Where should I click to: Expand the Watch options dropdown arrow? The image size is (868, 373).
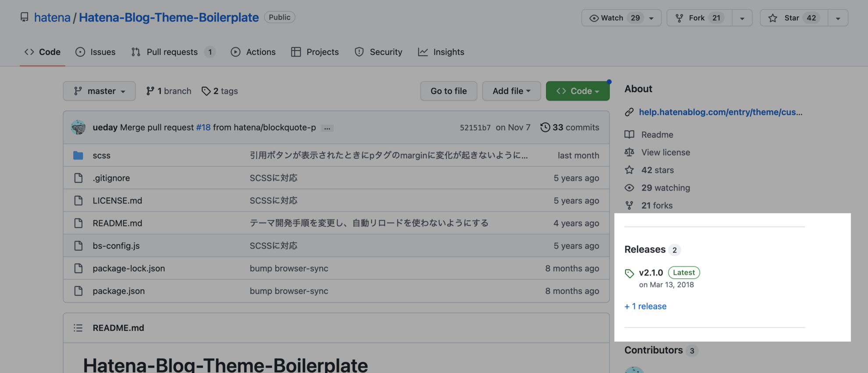point(651,18)
